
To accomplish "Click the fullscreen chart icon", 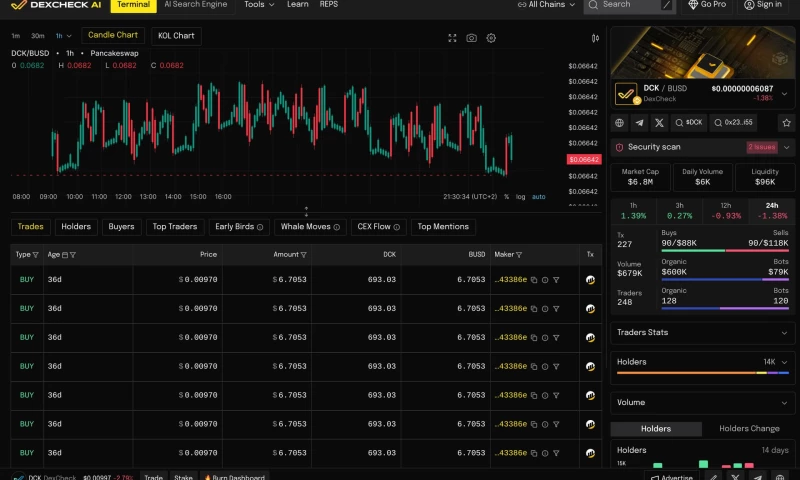I will point(452,38).
